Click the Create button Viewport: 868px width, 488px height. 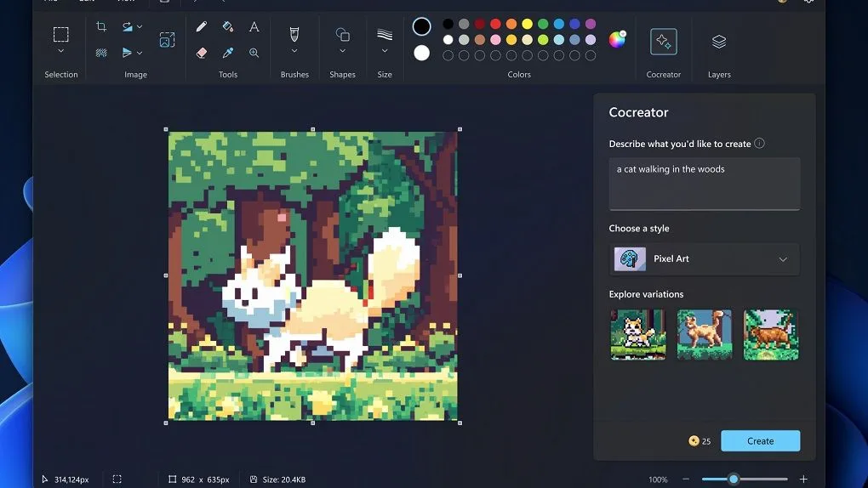pos(760,441)
